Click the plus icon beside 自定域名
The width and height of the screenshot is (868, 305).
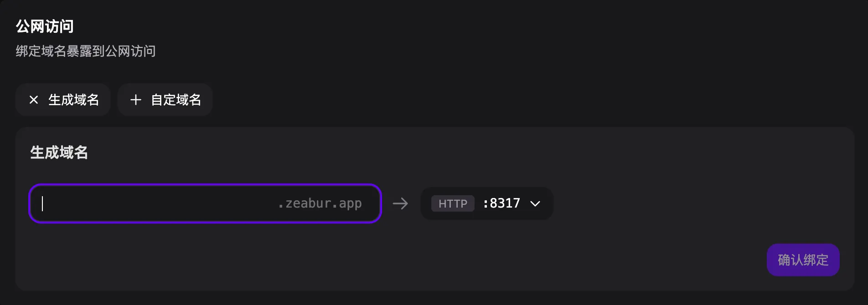tap(135, 100)
